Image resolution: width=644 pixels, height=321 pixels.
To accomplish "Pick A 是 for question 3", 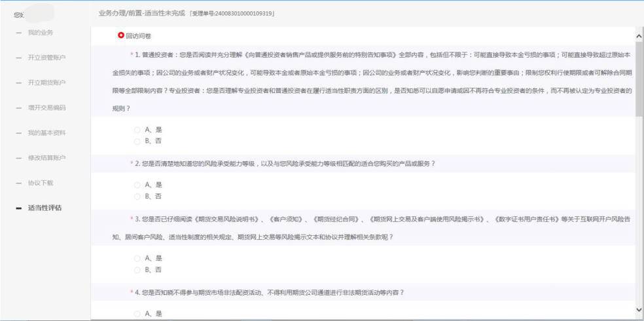I will point(137,258).
